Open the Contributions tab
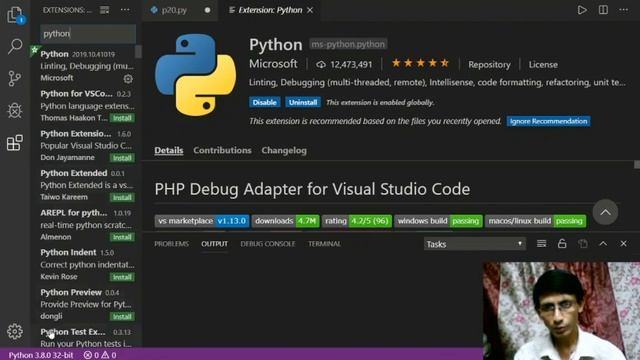640x360 pixels. [222, 150]
